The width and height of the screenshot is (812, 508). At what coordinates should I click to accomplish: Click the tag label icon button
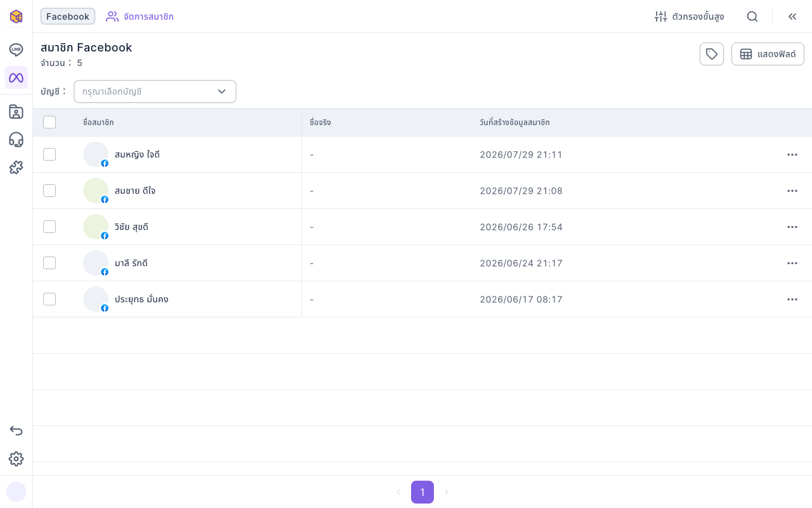pos(712,54)
